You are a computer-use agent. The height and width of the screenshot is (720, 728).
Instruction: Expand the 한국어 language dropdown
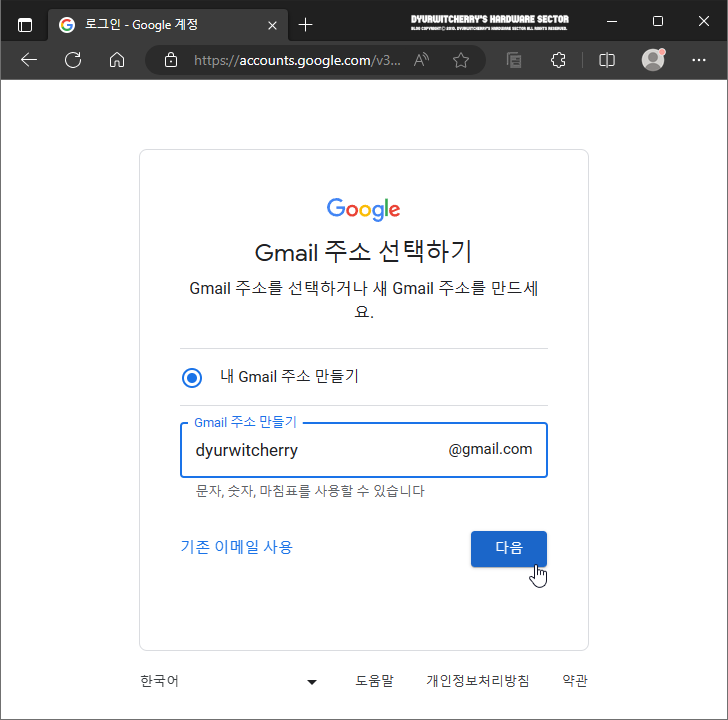[x=228, y=681]
